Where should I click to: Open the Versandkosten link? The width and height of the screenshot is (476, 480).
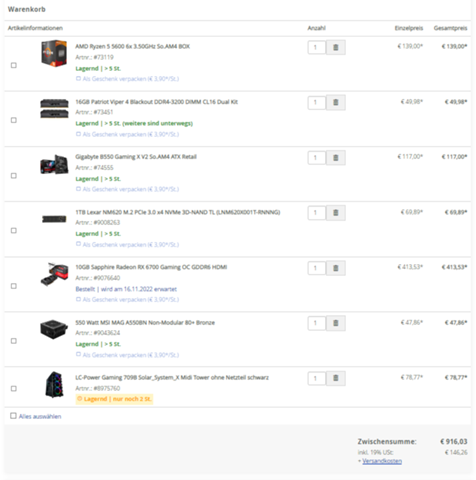coord(382,461)
